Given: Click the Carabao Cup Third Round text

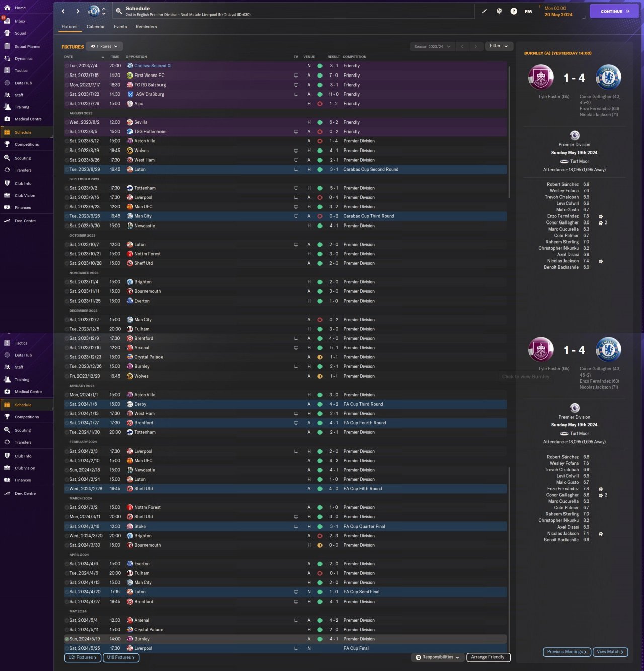Looking at the screenshot, I should [369, 216].
